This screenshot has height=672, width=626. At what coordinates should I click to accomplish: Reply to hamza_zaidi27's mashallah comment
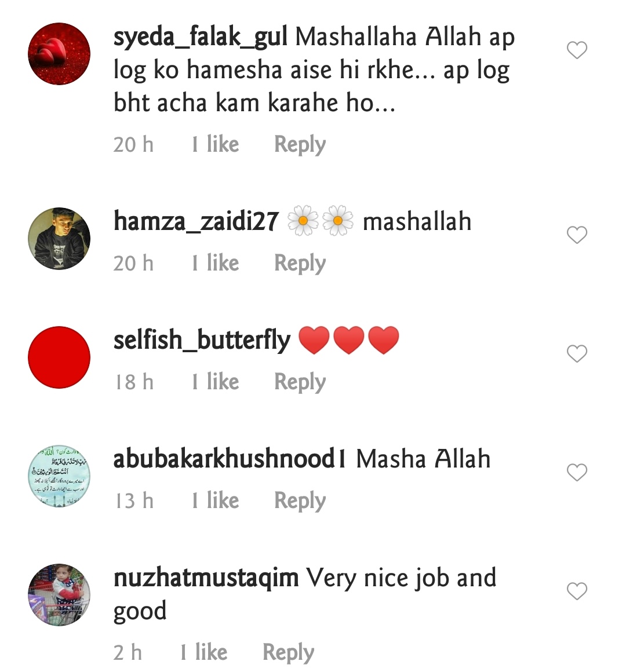300,263
